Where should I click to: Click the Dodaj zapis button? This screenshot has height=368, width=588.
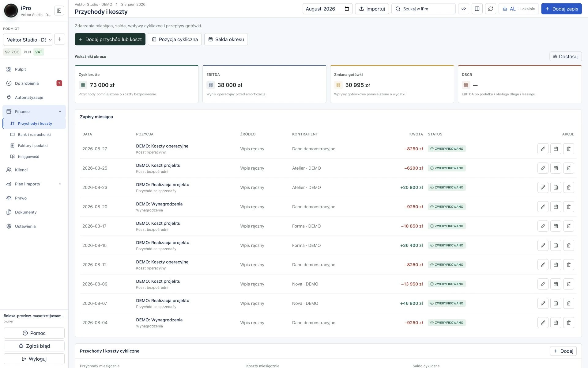561,9
